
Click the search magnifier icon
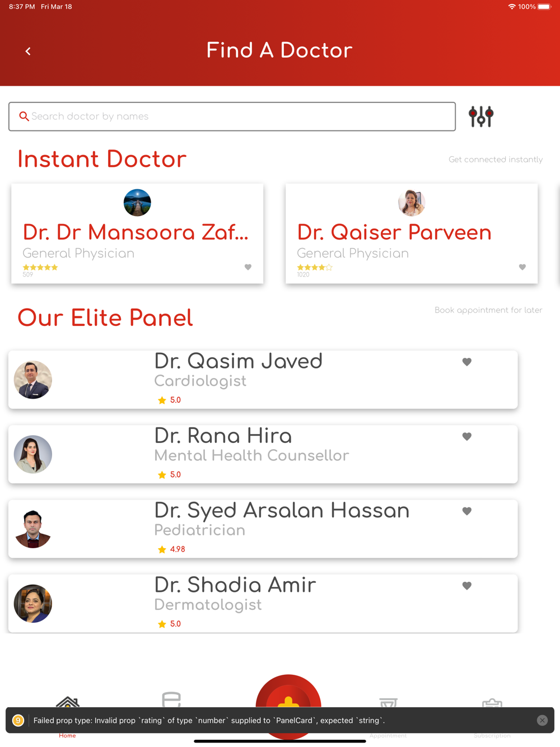pos(24,116)
